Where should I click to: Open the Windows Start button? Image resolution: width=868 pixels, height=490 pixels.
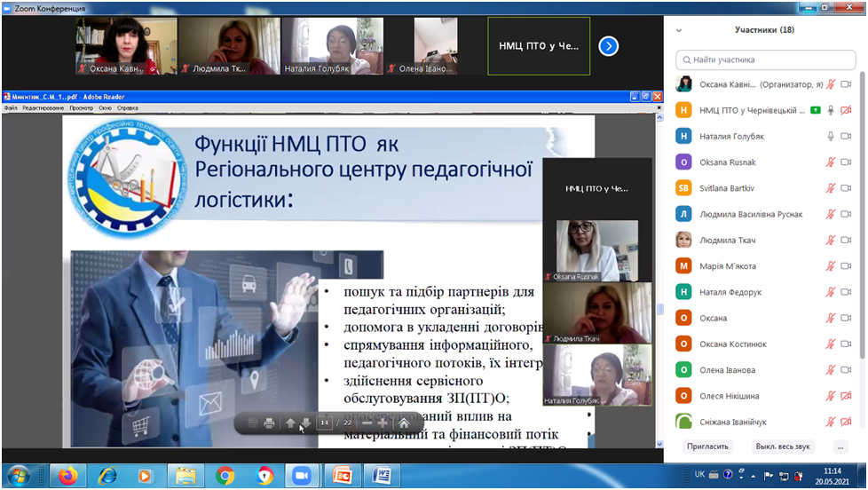[19, 476]
